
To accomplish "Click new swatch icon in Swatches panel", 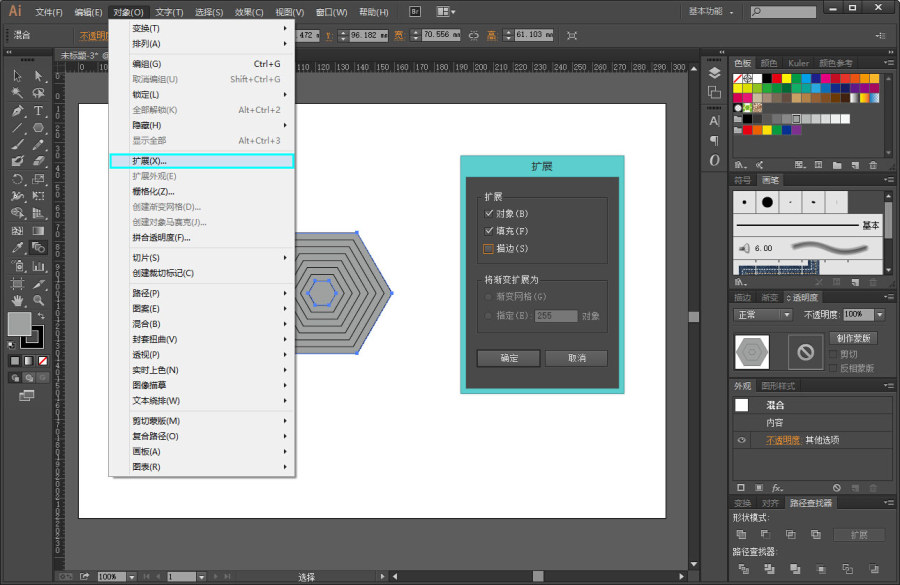I will (855, 165).
